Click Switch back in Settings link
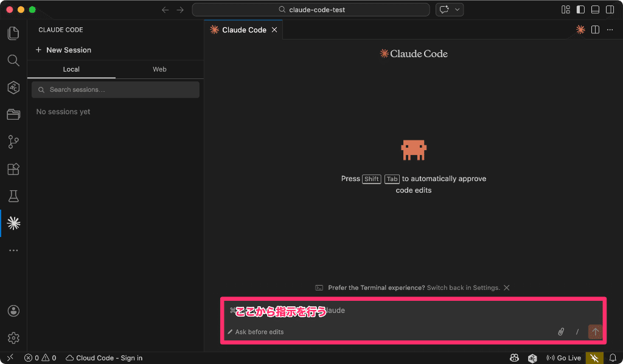Viewport: 623px width, 364px height. click(463, 287)
